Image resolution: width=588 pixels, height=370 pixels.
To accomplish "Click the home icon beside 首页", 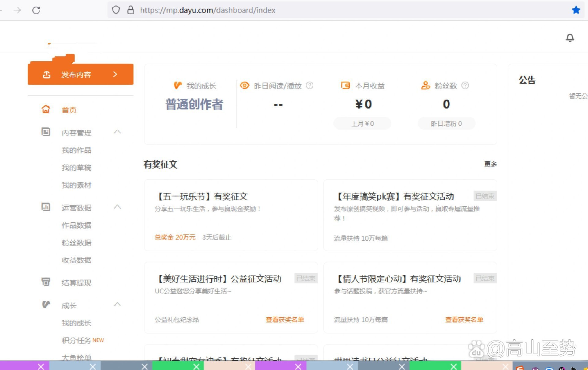I will click(x=46, y=109).
